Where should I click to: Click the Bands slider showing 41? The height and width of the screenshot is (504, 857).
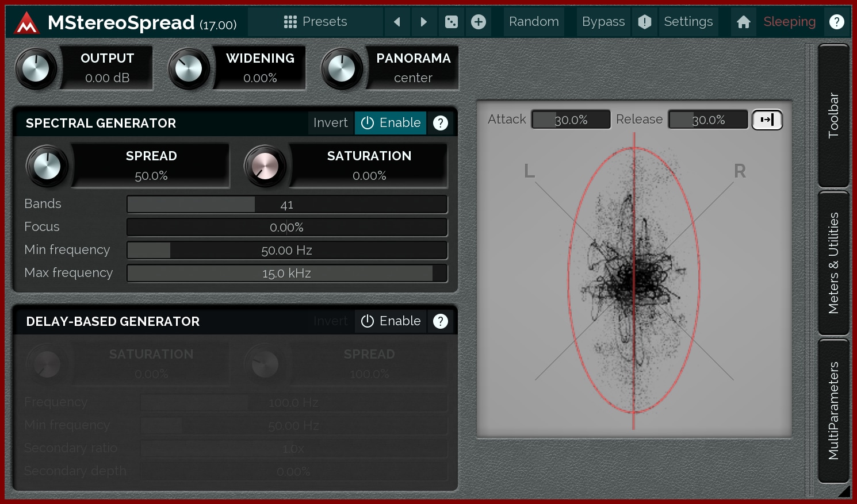point(287,205)
